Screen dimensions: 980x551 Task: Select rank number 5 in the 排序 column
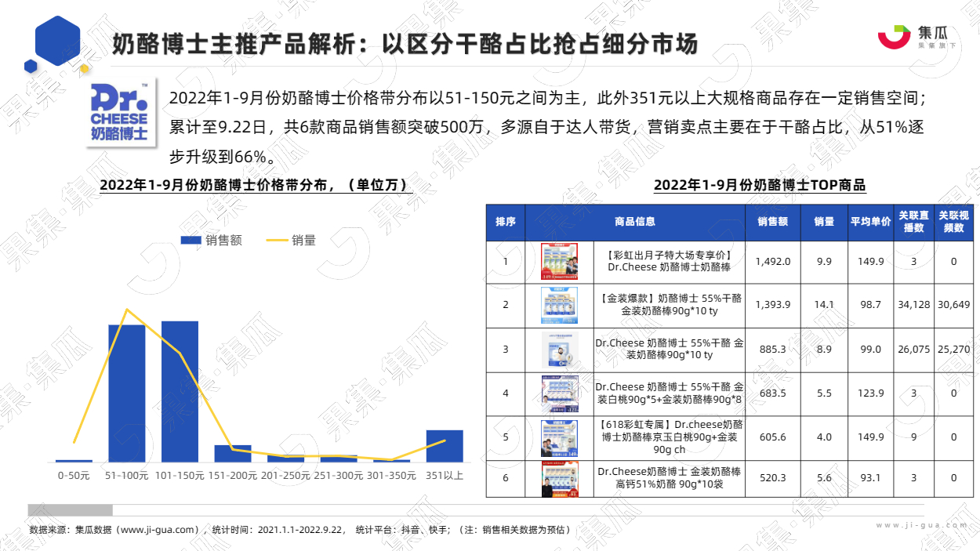(506, 437)
